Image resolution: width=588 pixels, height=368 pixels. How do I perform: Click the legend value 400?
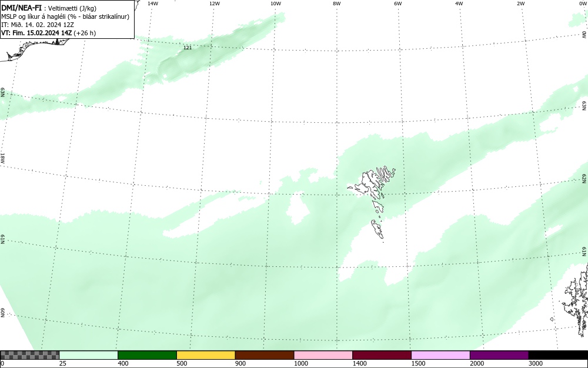click(x=123, y=363)
